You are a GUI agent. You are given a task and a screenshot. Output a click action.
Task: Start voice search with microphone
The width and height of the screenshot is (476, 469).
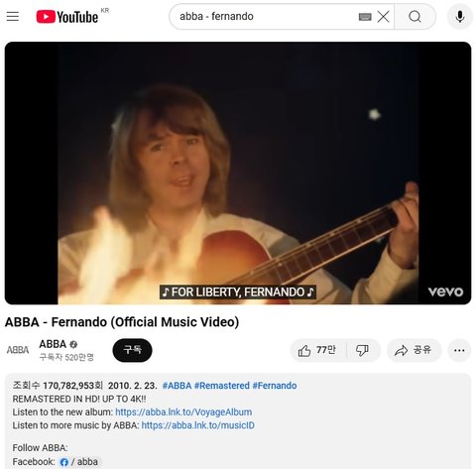pyautogui.click(x=460, y=17)
